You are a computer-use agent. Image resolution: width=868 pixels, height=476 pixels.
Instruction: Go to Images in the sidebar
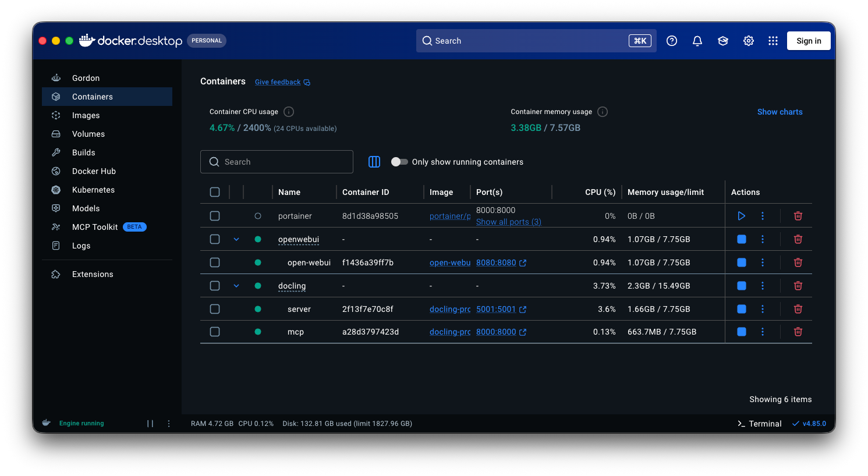coord(107,115)
